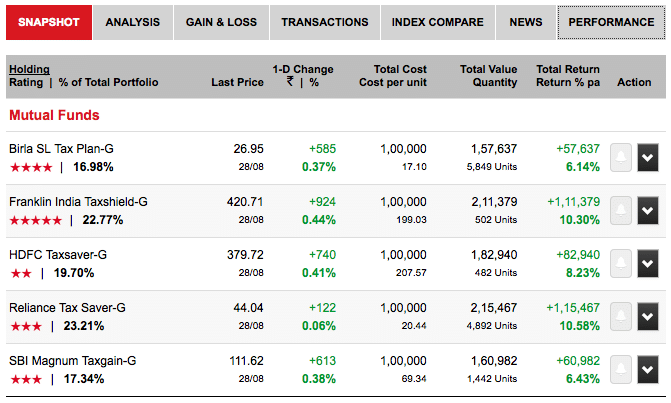Viewport: 671px width, 403px height.
Task: Click cost per unit 69.34
Action: click(414, 379)
